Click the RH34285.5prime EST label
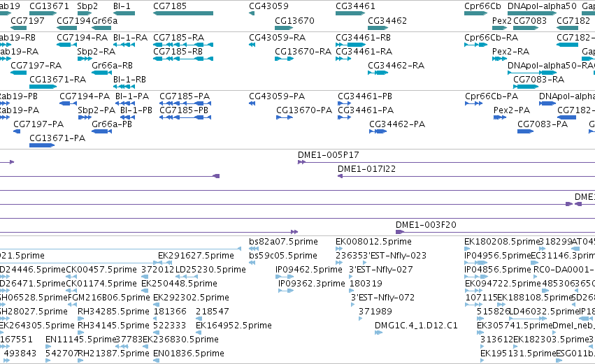The image size is (595, 364). [113, 312]
